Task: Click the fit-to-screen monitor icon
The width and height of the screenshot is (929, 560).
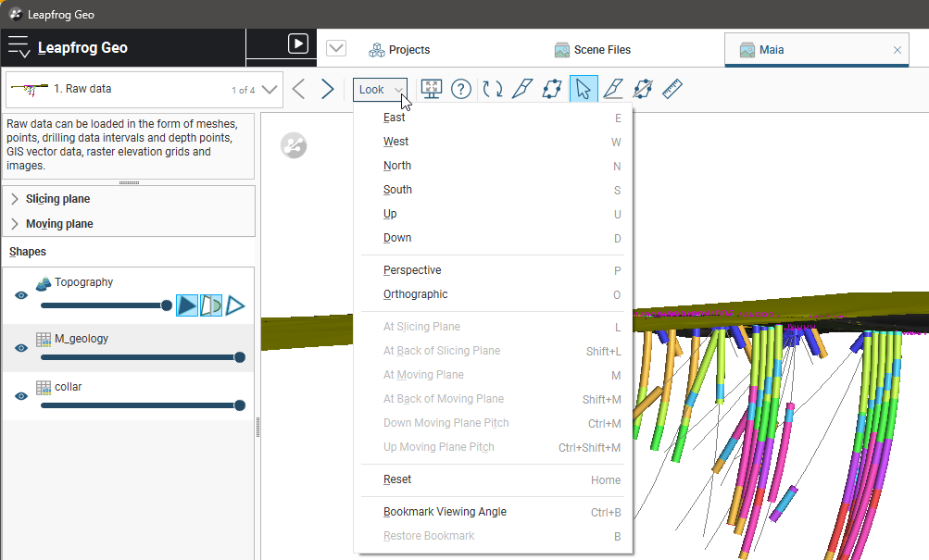Action: [x=432, y=89]
